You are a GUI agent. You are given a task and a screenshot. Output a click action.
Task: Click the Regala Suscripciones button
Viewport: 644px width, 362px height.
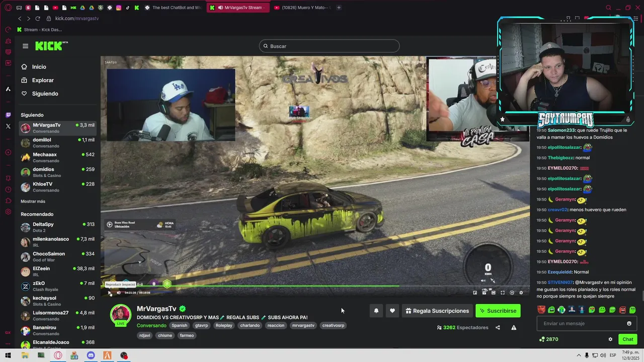[437, 311]
